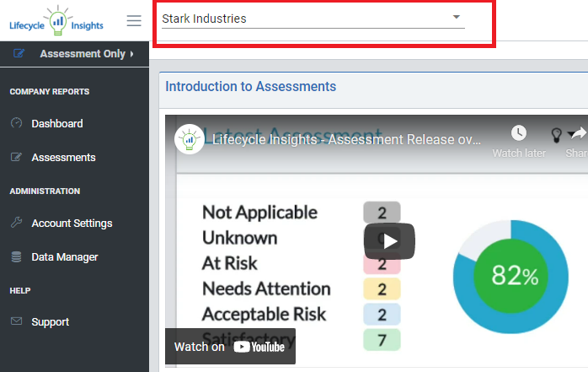The image size is (588, 372).
Task: Open Support page
Action: (51, 322)
